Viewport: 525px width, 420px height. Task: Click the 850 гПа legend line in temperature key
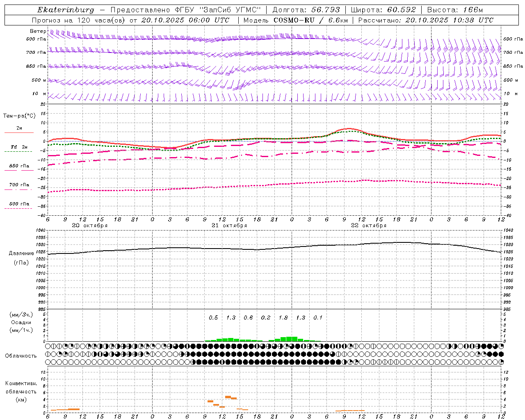point(19,170)
